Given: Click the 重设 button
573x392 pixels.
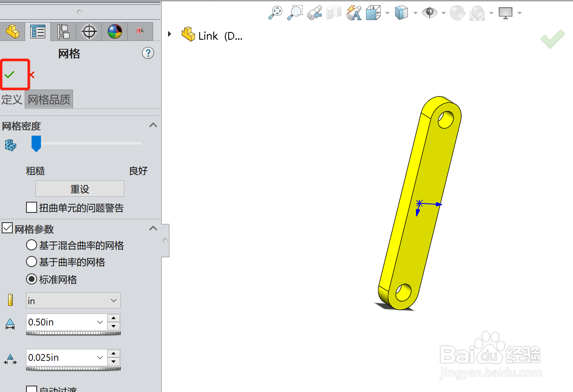Looking at the screenshot, I should (x=79, y=188).
